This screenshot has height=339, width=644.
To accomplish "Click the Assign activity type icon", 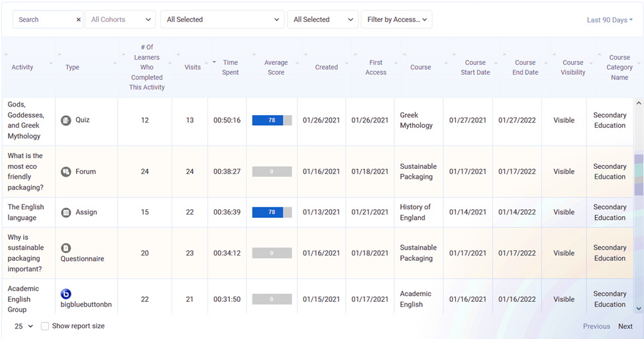I will (66, 213).
